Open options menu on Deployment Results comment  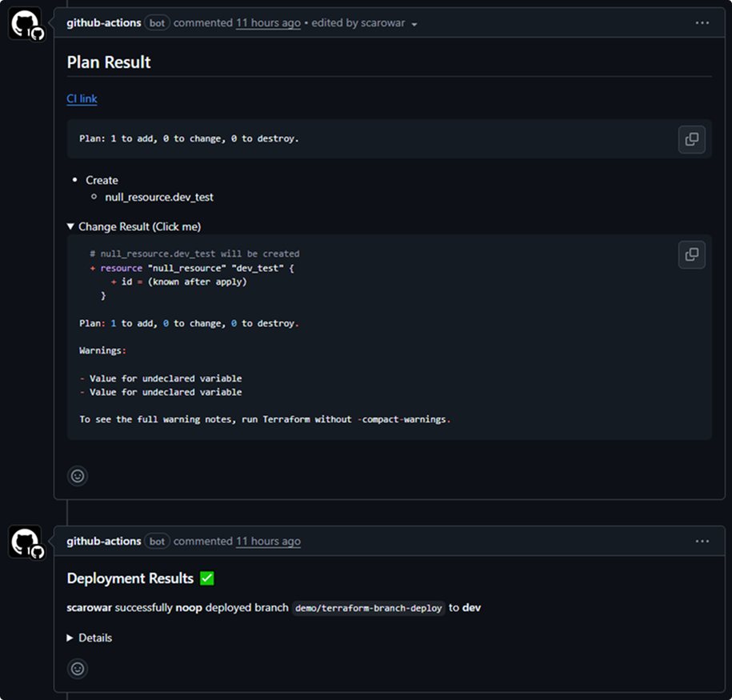(x=702, y=542)
